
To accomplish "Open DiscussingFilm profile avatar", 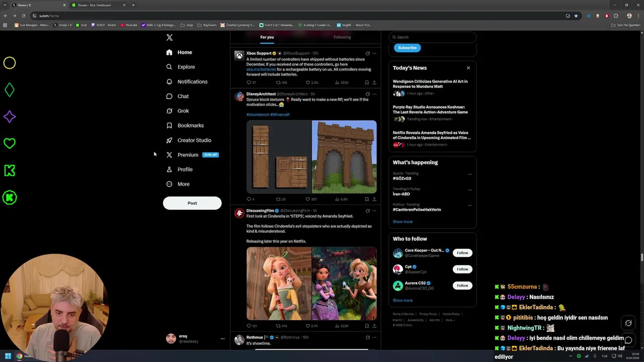I will click(239, 213).
